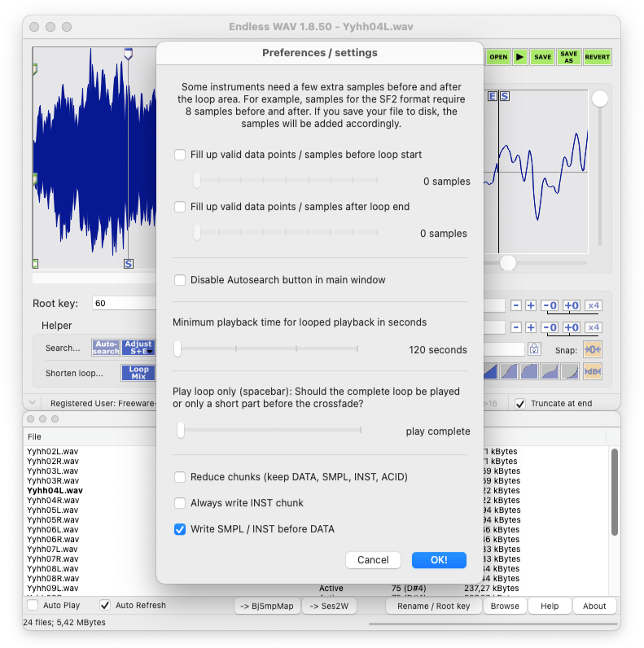
Task: Click the horizontal zoom slider knob under the loop view
Action: [508, 263]
